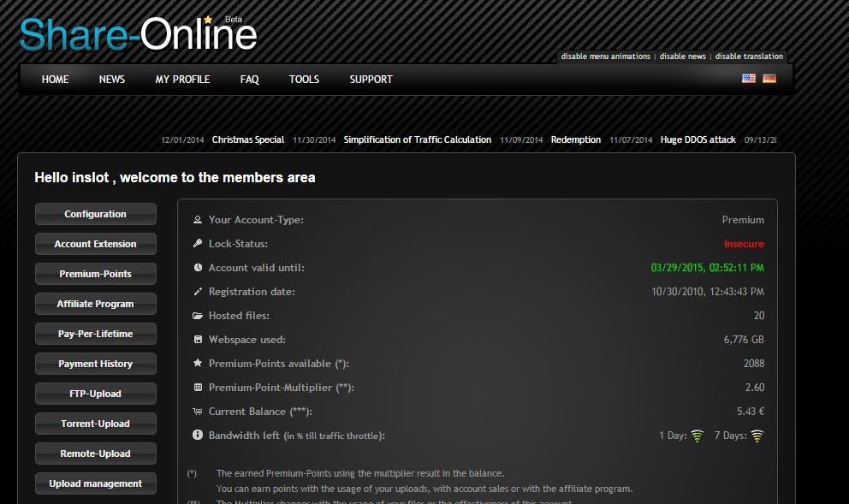The image size is (849, 504).
Task: Open the Redemption news item
Action: (x=576, y=139)
